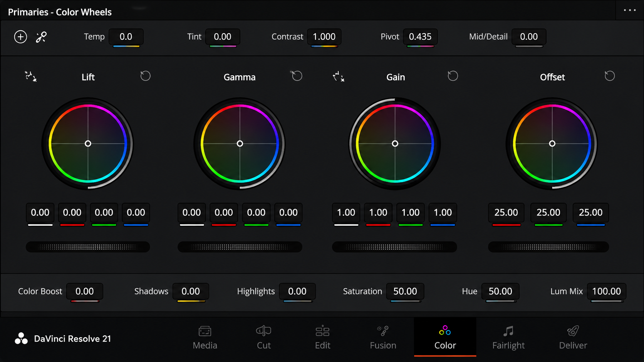Screen dimensions: 644x362
Task: Click the Gamma color wheel center point
Action: (240, 143)
